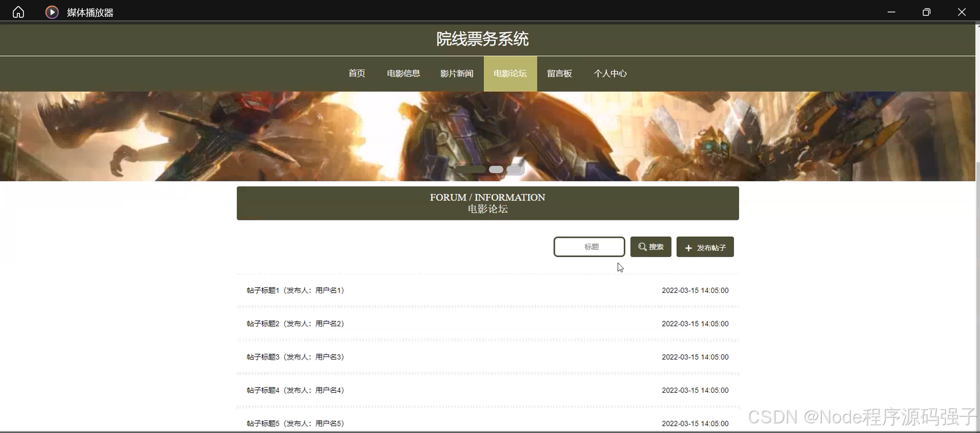This screenshot has width=980, height=433.
Task: Click the timestamp of 帖子标题4 row
Action: [x=695, y=390]
